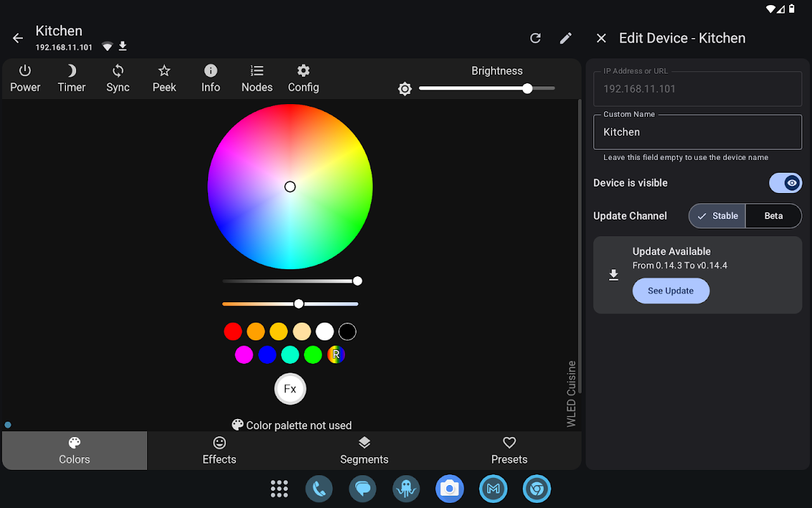Open the Presets tab
812x508 pixels.
coord(509,451)
